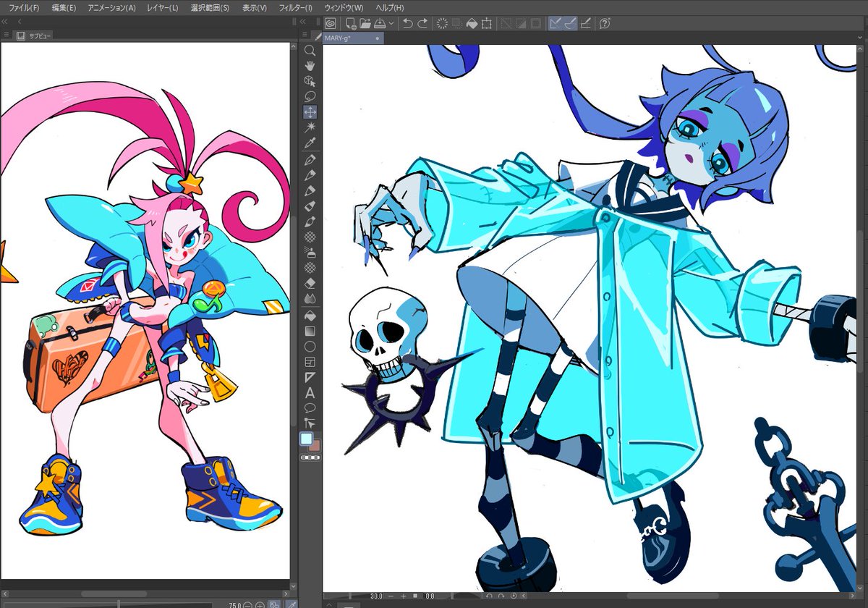Open the ヘルプ(H) menu
Screen dimensions: 868x608
[390, 7]
